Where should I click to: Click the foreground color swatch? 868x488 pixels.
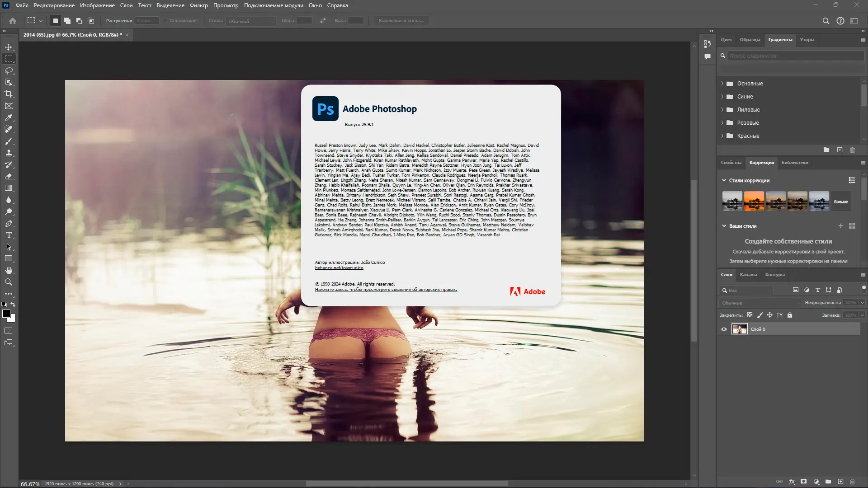(6, 314)
